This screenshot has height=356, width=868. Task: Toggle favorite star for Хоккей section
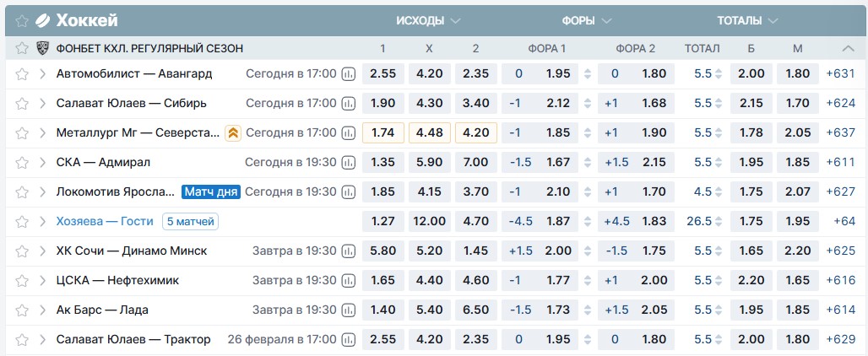21,20
